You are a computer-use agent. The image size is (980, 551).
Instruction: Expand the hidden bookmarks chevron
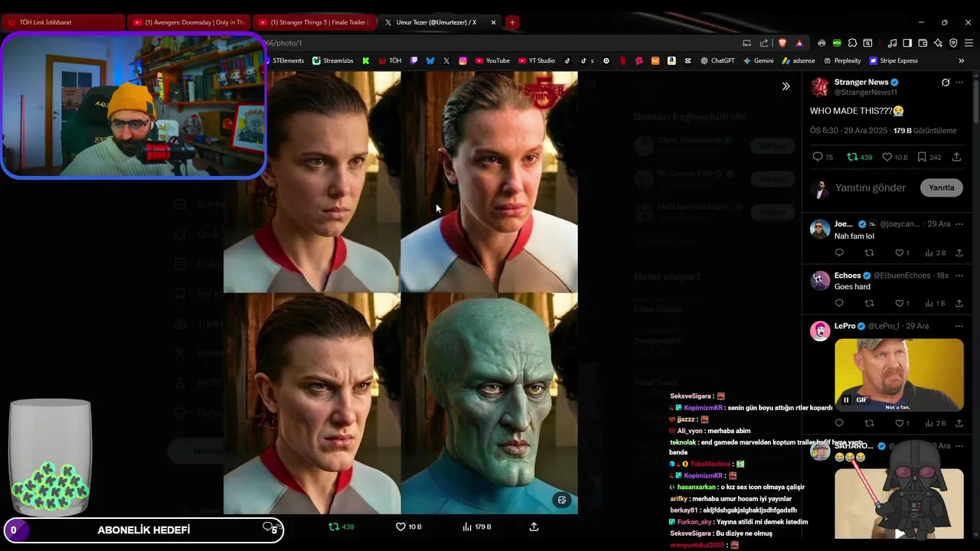point(962,60)
